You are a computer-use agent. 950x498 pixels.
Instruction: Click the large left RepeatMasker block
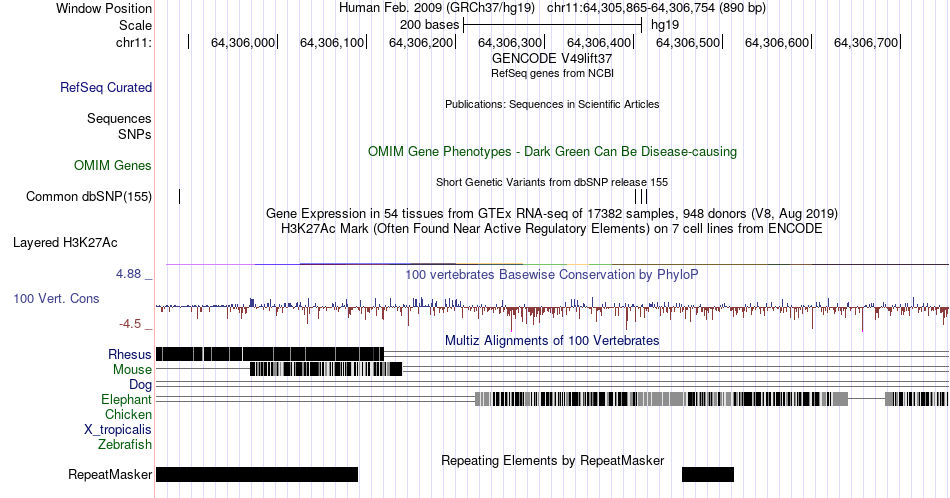(x=257, y=474)
